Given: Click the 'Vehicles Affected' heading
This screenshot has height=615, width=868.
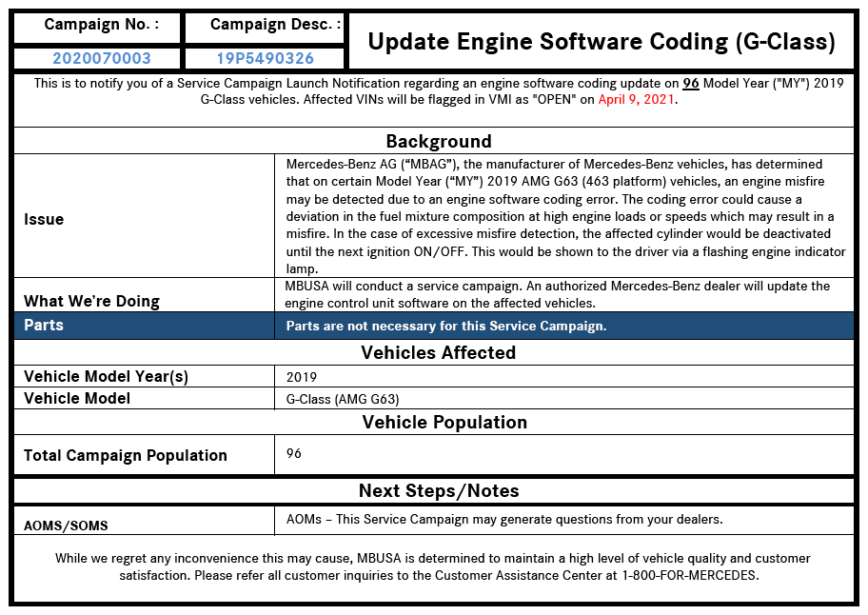Looking at the screenshot, I should tap(439, 352).
